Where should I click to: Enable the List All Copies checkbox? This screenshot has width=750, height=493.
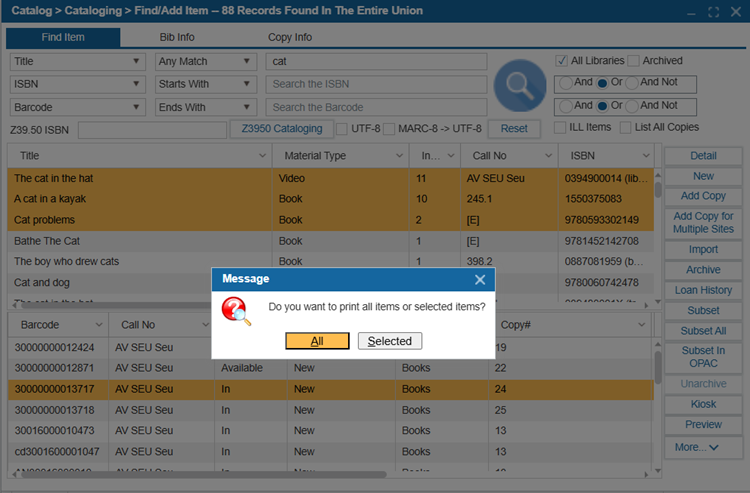coord(625,127)
